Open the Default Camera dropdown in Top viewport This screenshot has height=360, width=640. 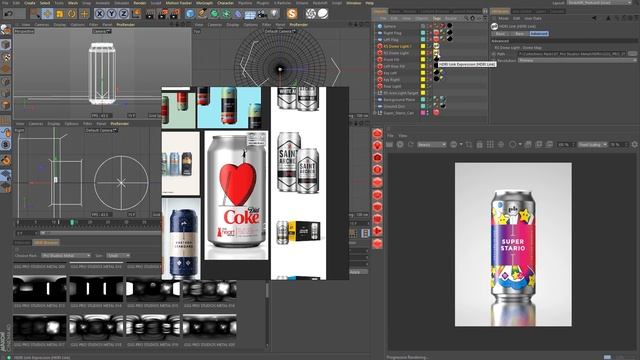pyautogui.click(x=280, y=31)
